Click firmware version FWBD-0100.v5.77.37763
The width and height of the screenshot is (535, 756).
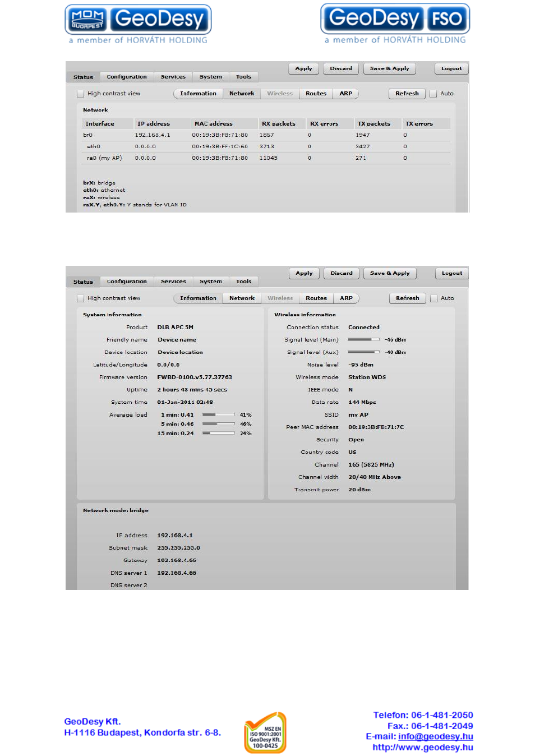pyautogui.click(x=195, y=377)
